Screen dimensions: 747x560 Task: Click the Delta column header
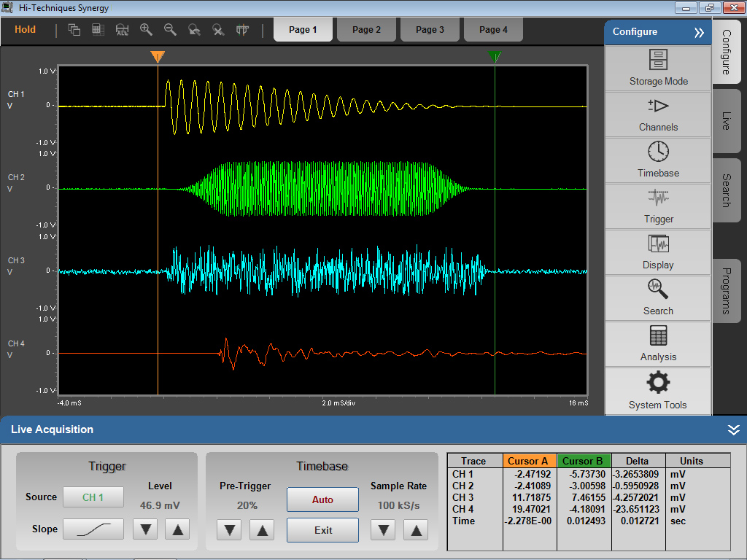[x=638, y=461]
